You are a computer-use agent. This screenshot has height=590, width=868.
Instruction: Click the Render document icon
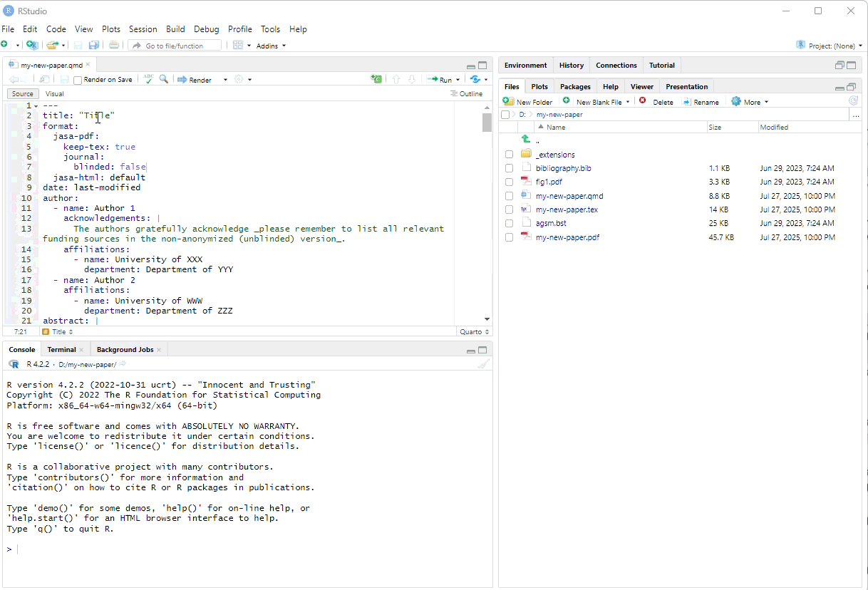pyautogui.click(x=182, y=80)
